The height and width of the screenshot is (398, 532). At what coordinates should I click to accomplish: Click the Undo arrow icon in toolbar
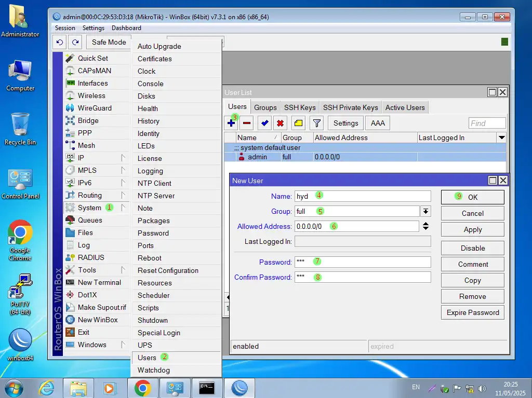coord(60,42)
